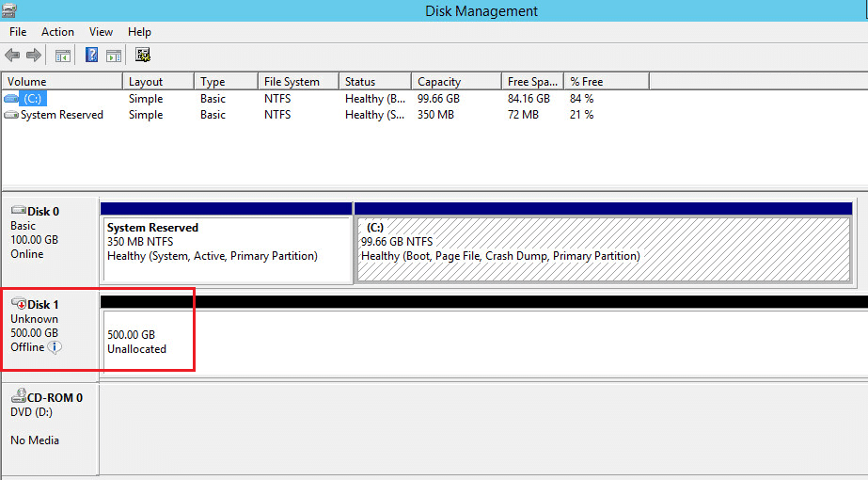Screen dimensions: 868x480
Task: Click the 21 % free value
Action: pyautogui.click(x=582, y=115)
